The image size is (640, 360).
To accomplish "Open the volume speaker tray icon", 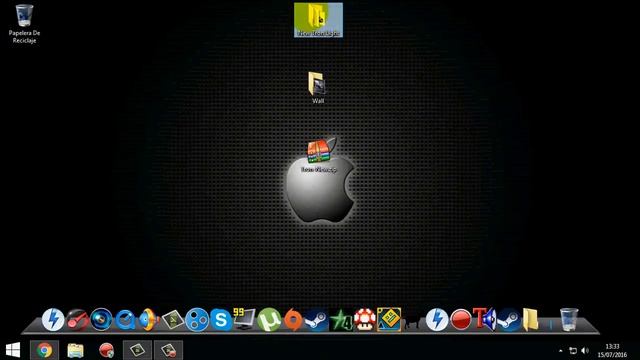I will (x=585, y=351).
